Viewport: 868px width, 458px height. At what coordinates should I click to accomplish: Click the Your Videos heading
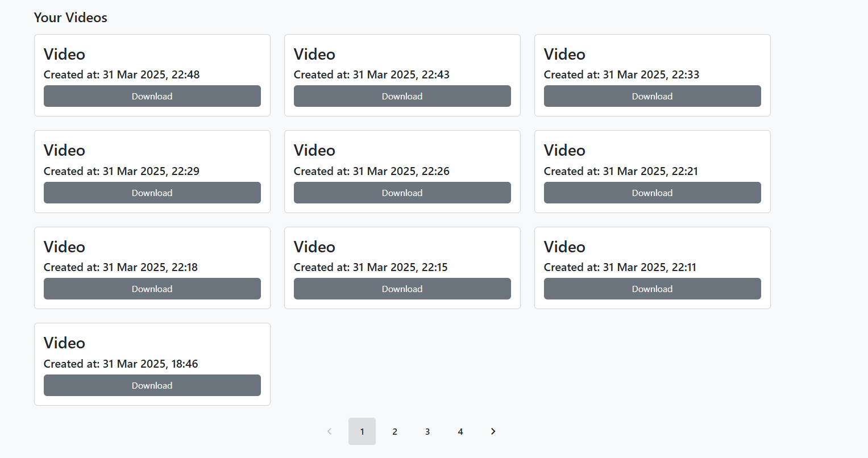[x=70, y=18]
